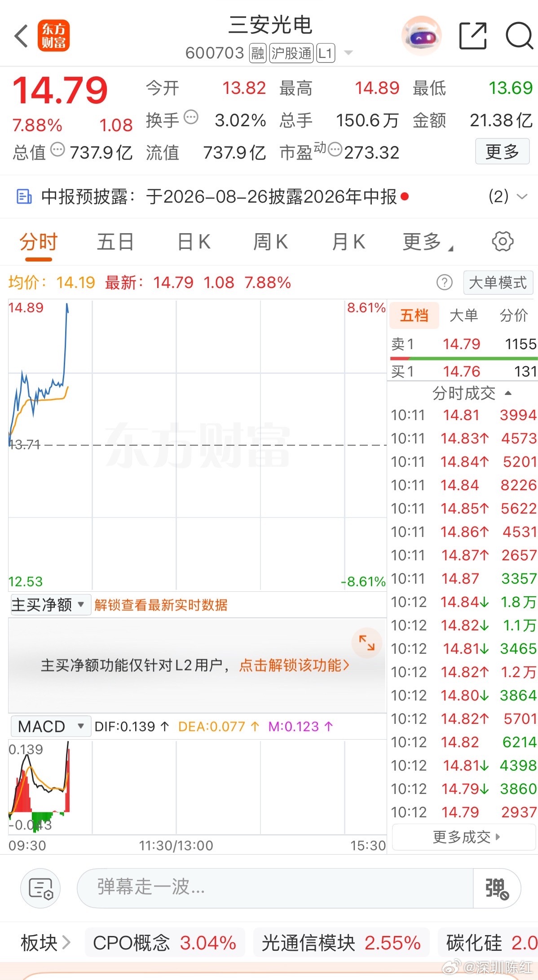The height and width of the screenshot is (980, 538).
Task: Expand chart to fullscreen arrows icon
Action: (x=367, y=643)
